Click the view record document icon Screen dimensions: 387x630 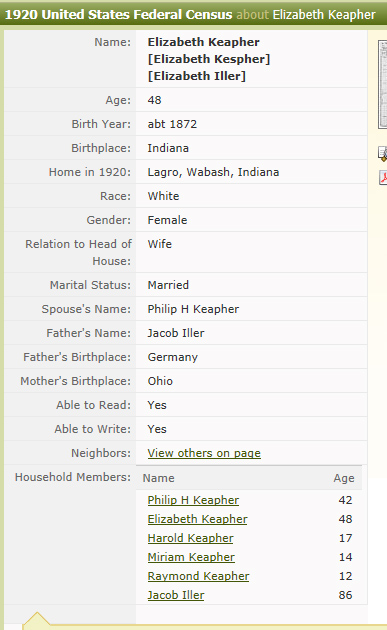tap(383, 154)
